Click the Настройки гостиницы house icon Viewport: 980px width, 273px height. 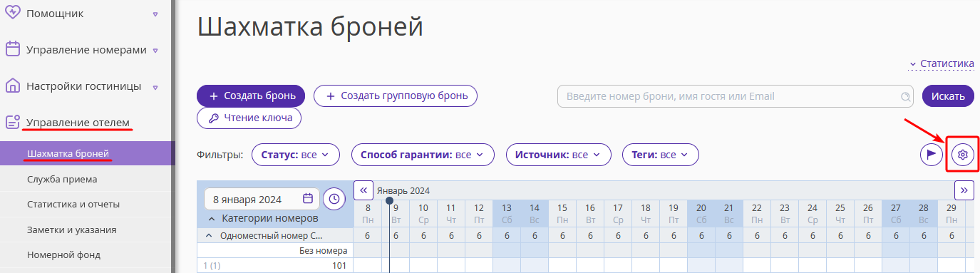[x=13, y=86]
